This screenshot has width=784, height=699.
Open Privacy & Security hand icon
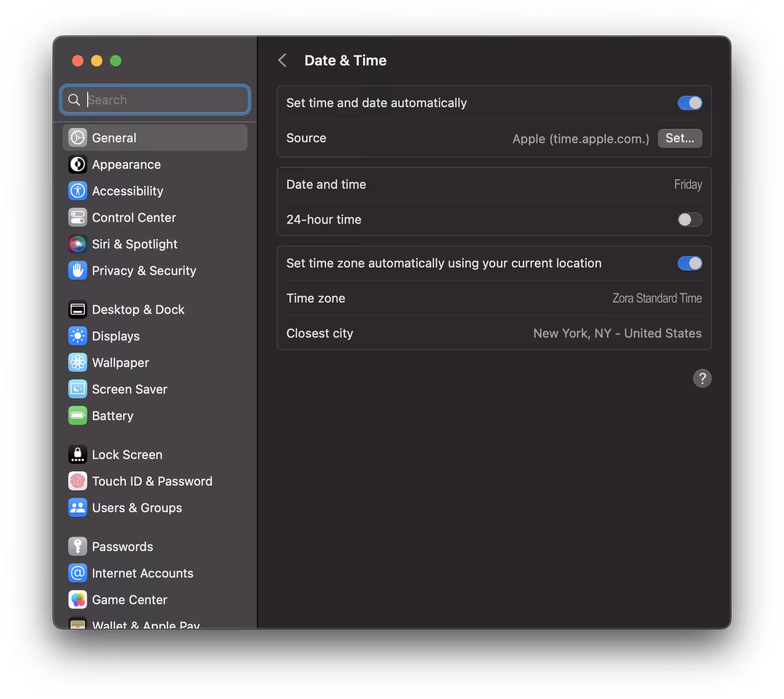(78, 270)
